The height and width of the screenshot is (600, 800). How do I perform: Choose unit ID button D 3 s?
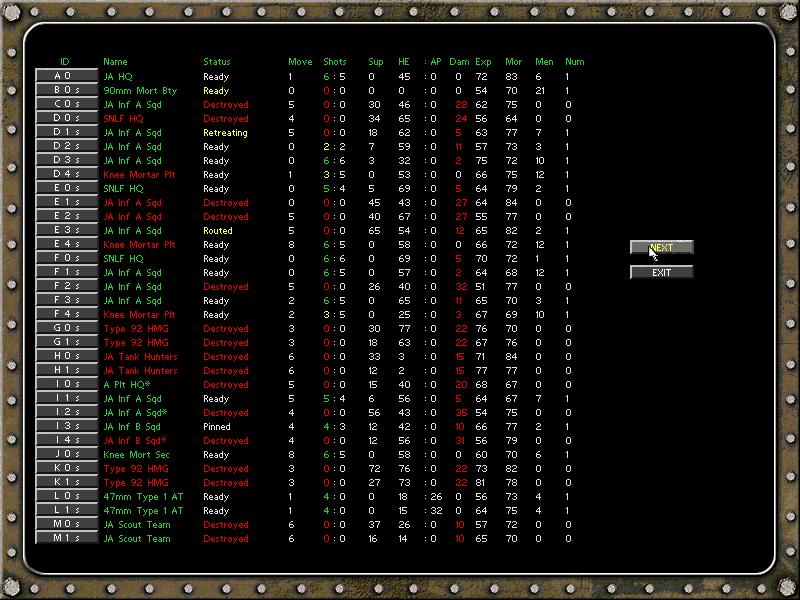click(67, 160)
